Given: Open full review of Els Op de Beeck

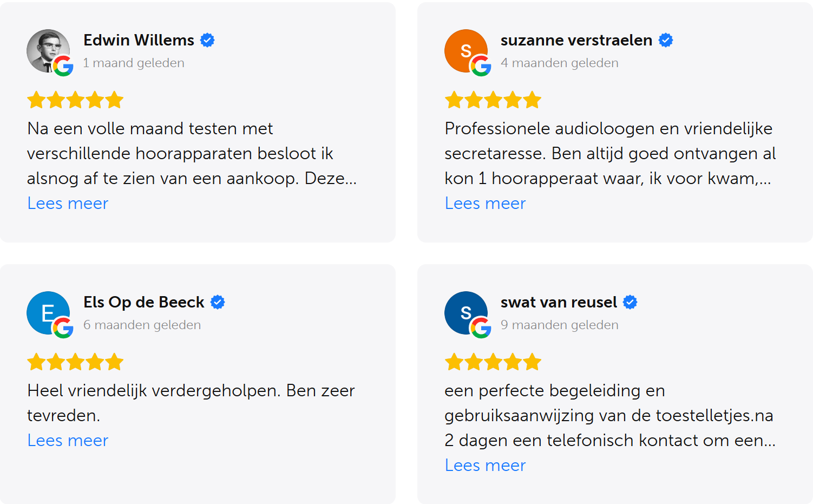Looking at the screenshot, I should click(67, 440).
